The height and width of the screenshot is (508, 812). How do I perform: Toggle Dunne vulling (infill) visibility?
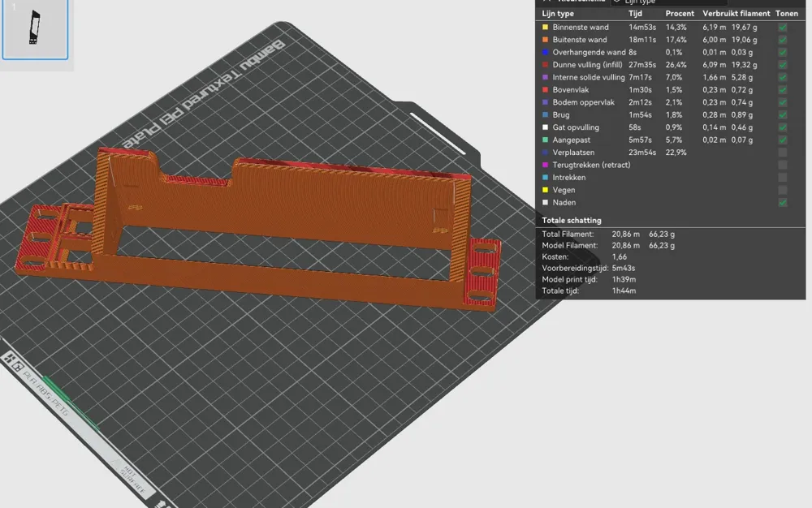pyautogui.click(x=783, y=65)
